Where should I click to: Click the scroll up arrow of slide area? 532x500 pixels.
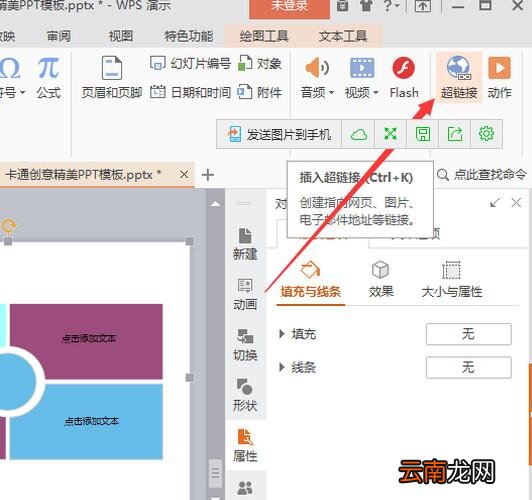(x=215, y=204)
